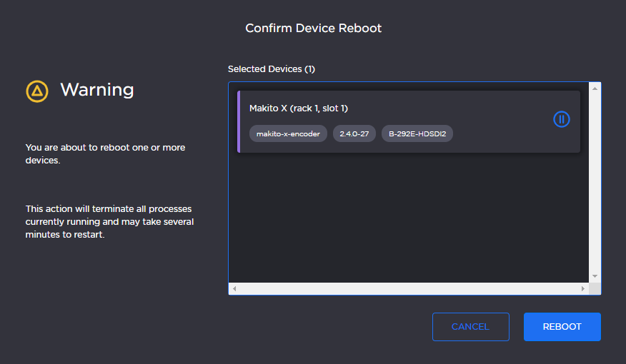
Task: Click the pause icon on Makito X card
Action: [562, 120]
